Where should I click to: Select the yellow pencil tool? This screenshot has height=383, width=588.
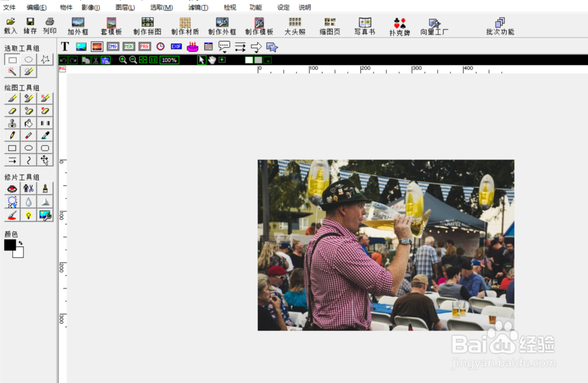(12, 135)
